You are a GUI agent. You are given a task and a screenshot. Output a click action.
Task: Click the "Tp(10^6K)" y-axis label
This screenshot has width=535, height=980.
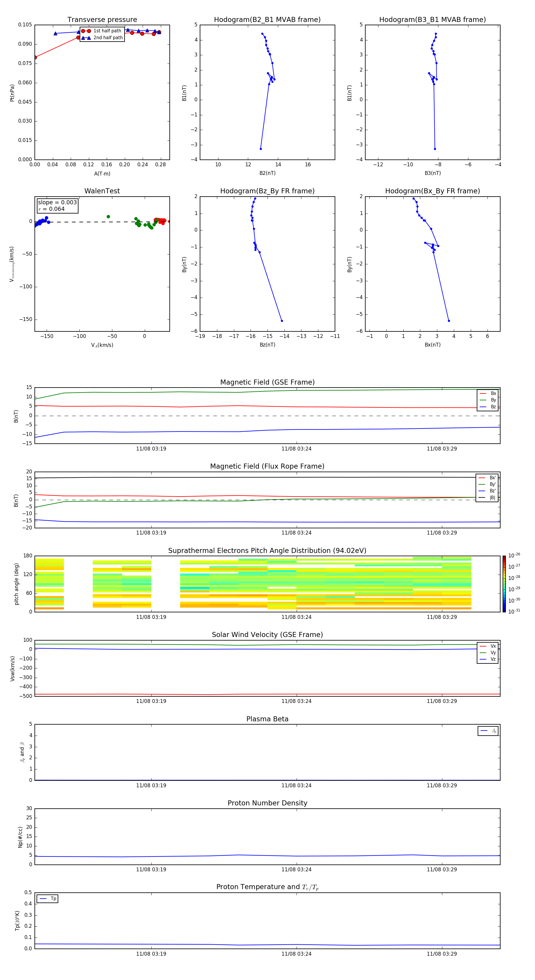click(17, 921)
